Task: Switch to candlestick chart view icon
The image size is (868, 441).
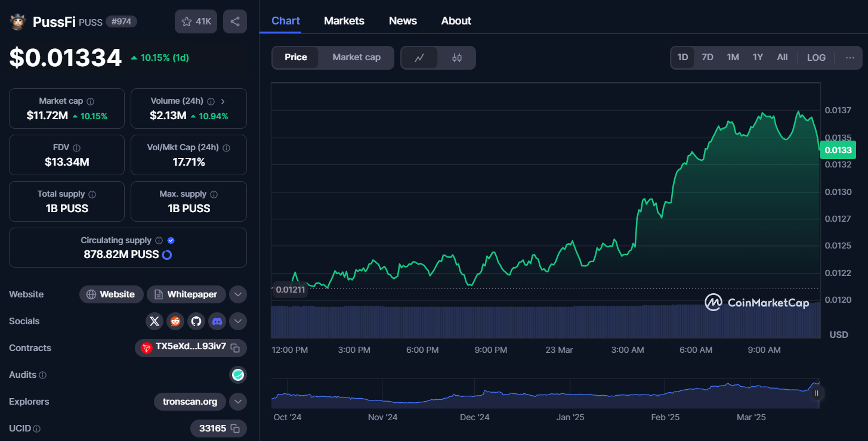Action: (457, 58)
